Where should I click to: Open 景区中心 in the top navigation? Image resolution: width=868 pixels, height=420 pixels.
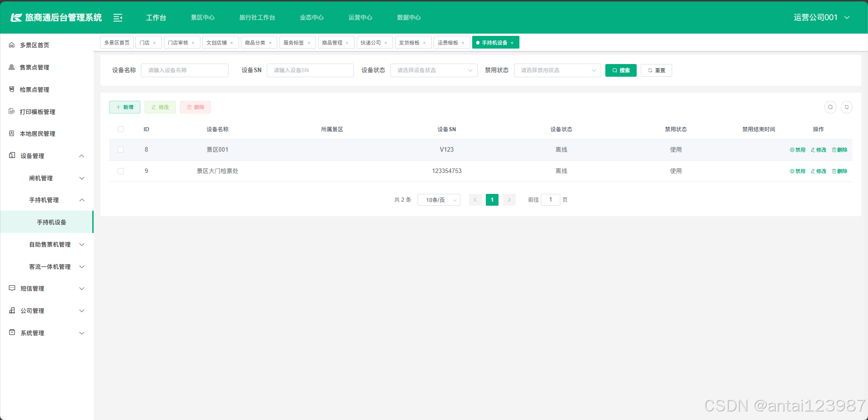pos(203,18)
